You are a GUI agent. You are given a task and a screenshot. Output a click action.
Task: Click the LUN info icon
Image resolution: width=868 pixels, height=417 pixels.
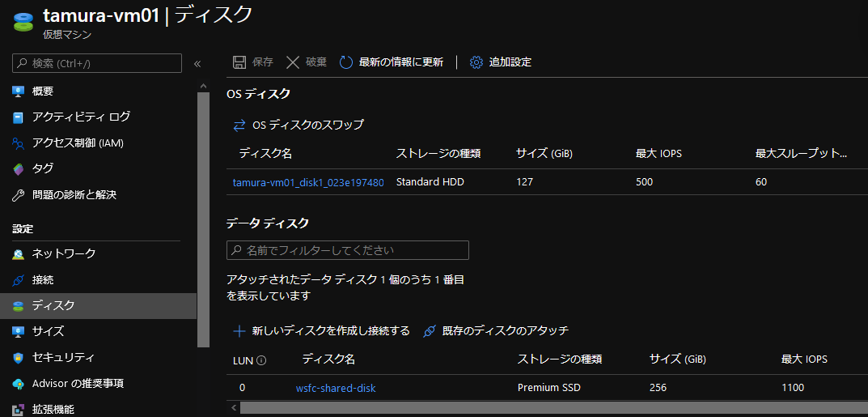(x=262, y=360)
